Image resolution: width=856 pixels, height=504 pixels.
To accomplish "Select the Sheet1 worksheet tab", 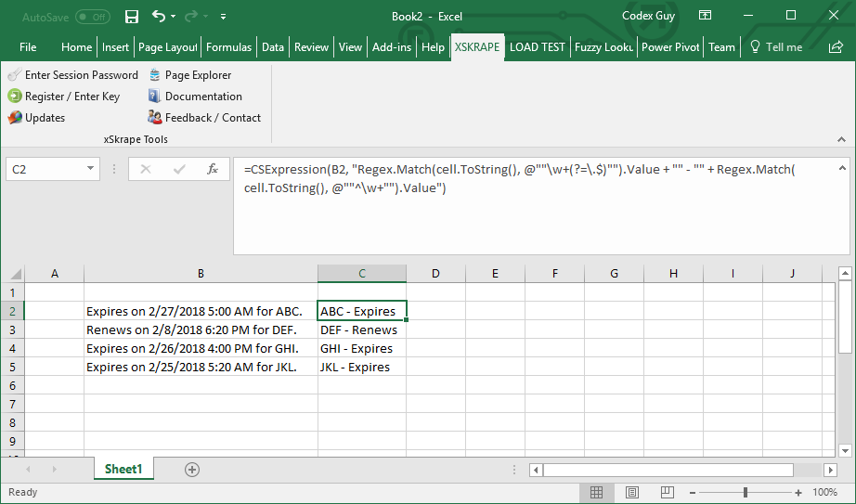I will [123, 470].
